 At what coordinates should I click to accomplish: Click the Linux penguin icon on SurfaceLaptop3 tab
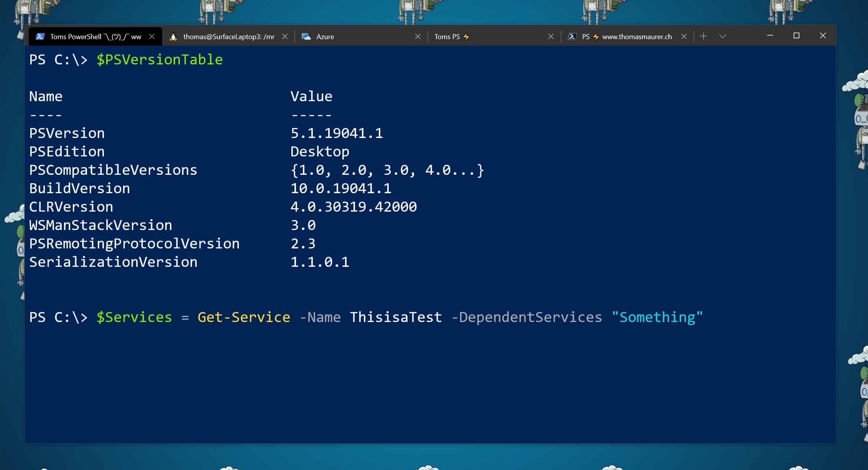pos(174,36)
